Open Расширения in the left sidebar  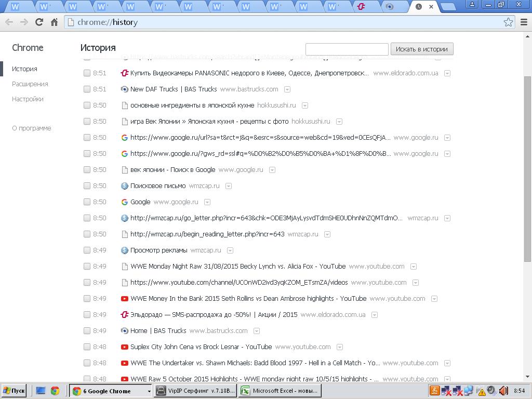click(x=30, y=84)
